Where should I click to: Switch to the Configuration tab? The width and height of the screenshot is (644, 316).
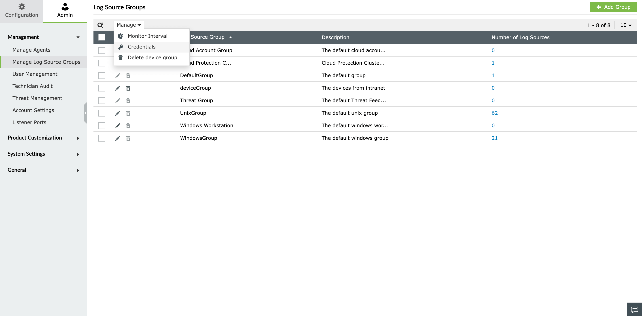22,11
